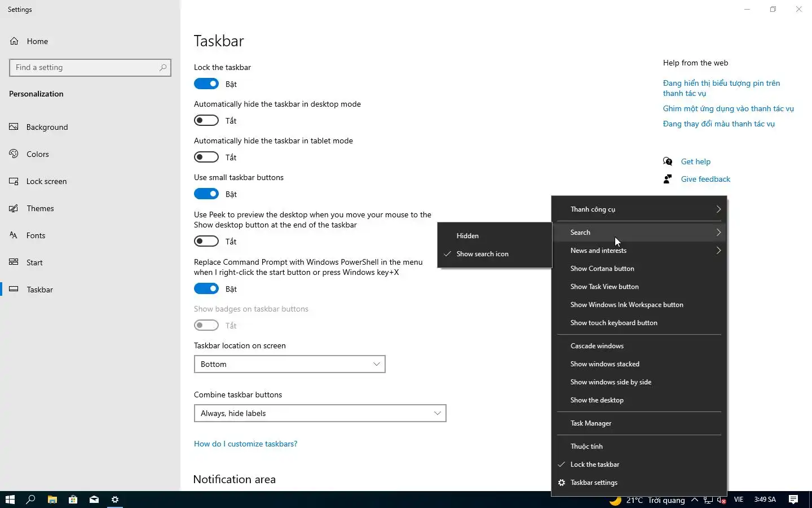812x508 pixels.
Task: Click the Find a setting search box
Action: pyautogui.click(x=90, y=67)
